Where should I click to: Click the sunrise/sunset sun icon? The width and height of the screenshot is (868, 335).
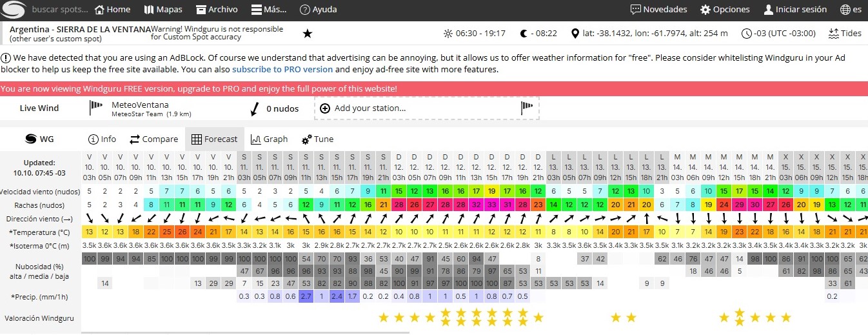(448, 34)
